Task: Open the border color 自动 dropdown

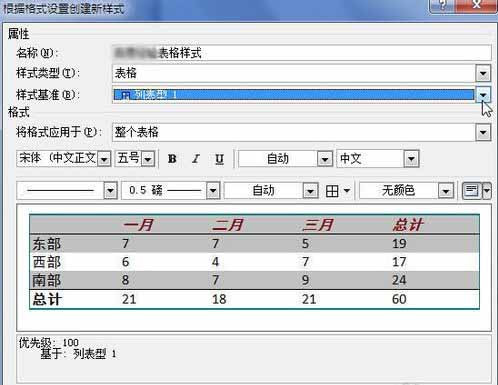Action: (x=310, y=191)
